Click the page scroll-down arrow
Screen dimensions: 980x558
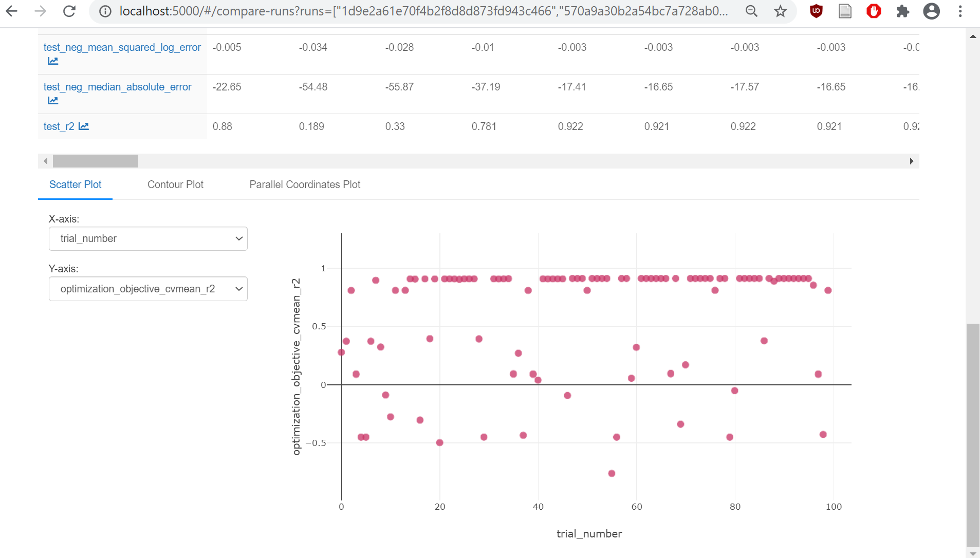click(973, 553)
